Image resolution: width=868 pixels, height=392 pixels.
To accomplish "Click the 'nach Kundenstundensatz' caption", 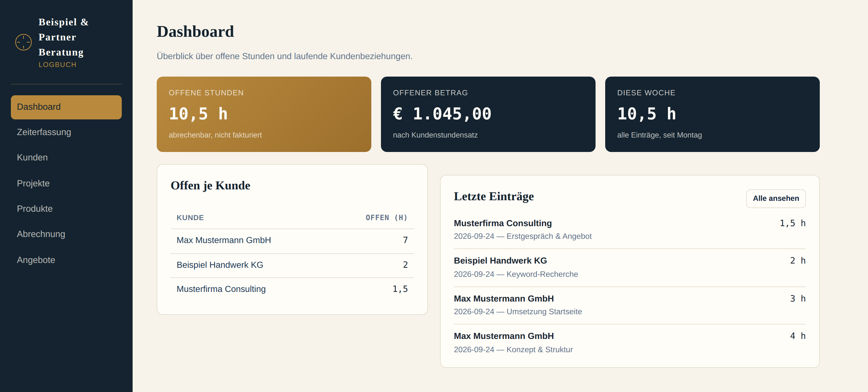I will tap(435, 135).
